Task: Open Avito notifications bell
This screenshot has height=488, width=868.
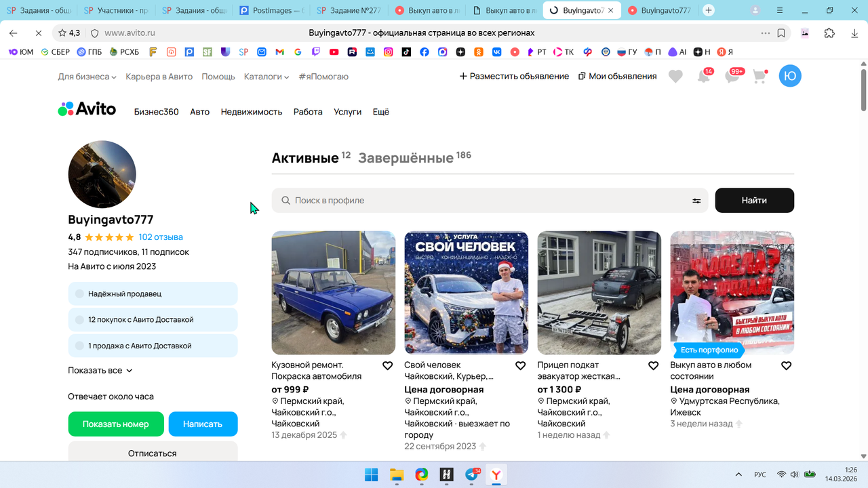Action: pos(704,77)
